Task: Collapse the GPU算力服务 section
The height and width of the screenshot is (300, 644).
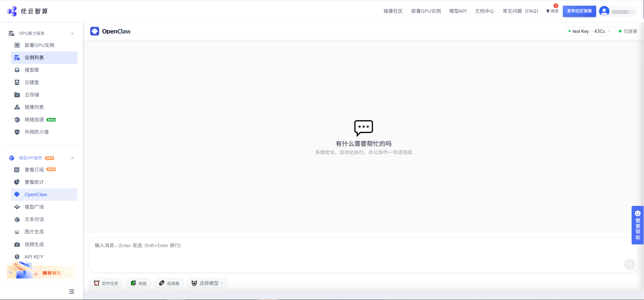Action: pos(72,33)
